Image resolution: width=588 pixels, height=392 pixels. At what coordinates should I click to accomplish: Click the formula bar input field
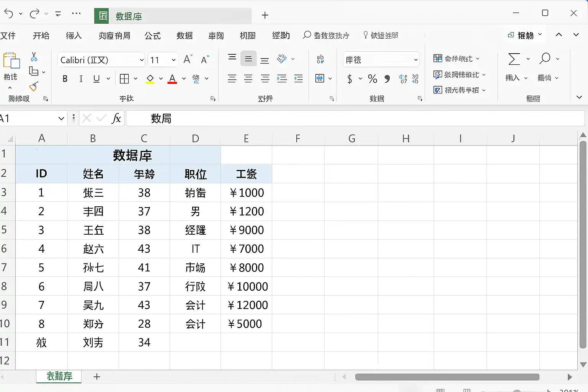[355, 118]
